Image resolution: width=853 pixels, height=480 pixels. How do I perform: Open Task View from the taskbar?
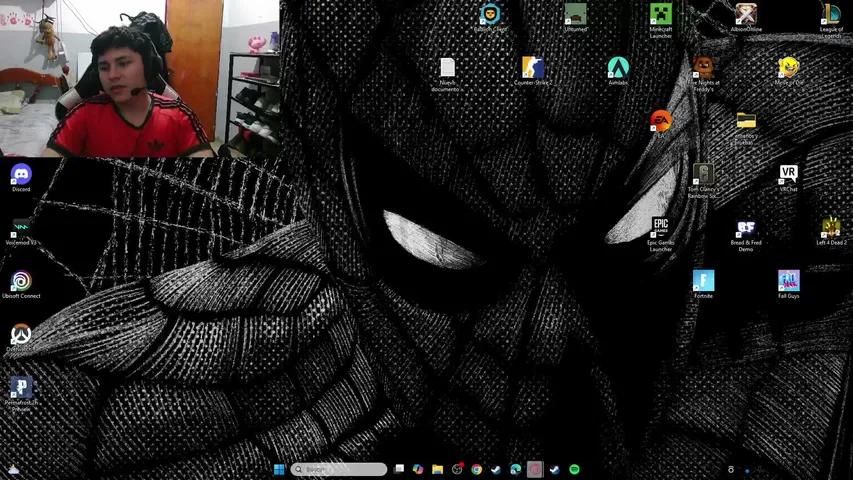coord(399,469)
